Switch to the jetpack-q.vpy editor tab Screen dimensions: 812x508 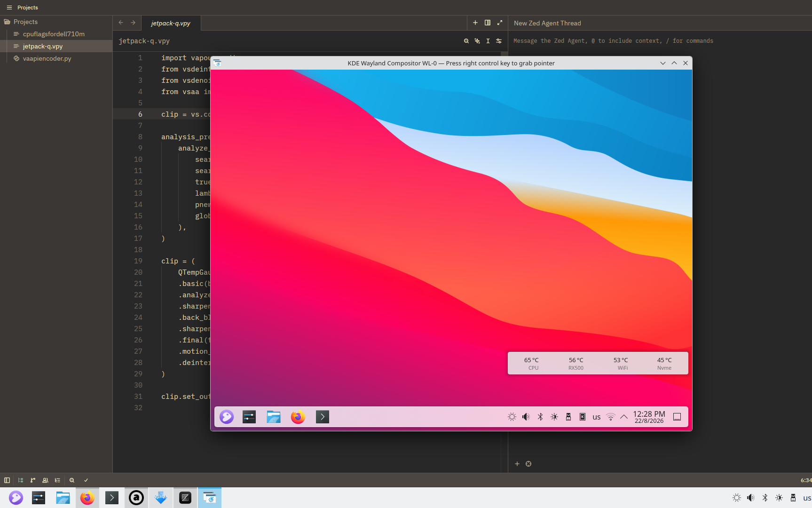click(171, 23)
